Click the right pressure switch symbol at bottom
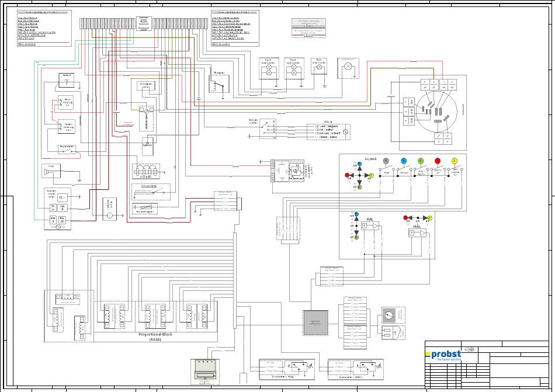Image resolution: width=555 pixels, height=392 pixels. [356, 369]
